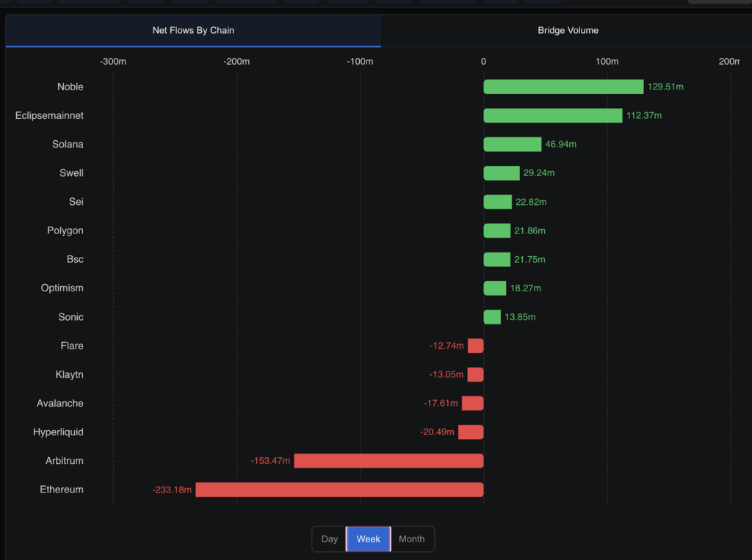The width and height of the screenshot is (752, 560).
Task: Click the green Noble inflow bar
Action: coord(563,87)
